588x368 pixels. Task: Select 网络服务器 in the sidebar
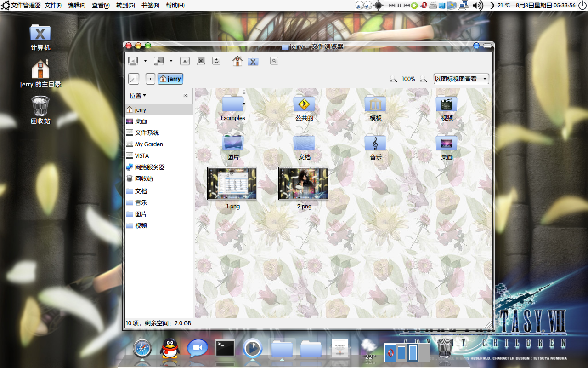point(159,167)
